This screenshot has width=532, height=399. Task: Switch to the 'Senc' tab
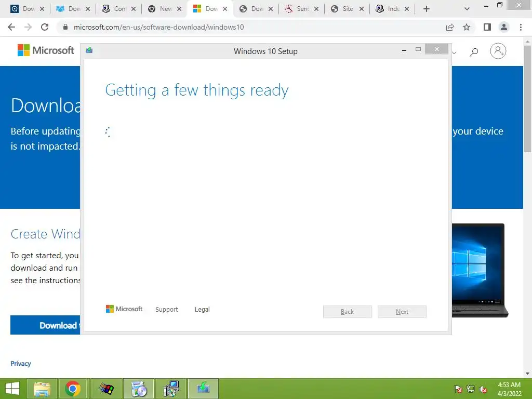tap(302, 9)
